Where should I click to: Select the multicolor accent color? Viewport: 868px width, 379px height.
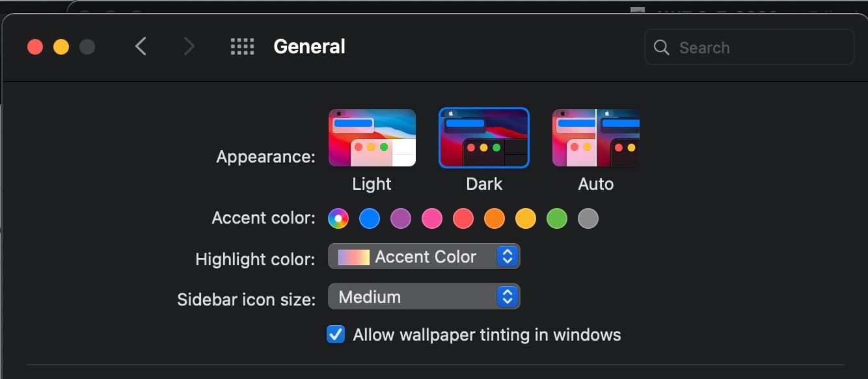pyautogui.click(x=338, y=218)
